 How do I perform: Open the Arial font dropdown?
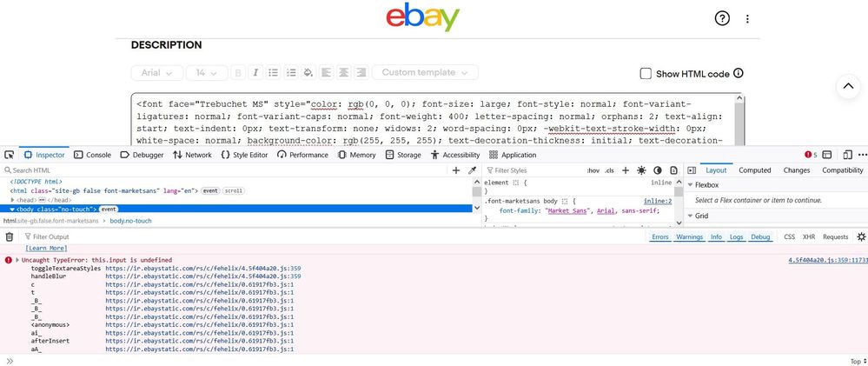(157, 72)
